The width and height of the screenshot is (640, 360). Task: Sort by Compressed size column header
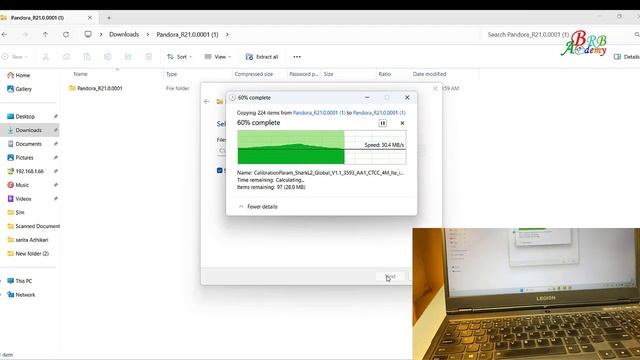tap(253, 74)
